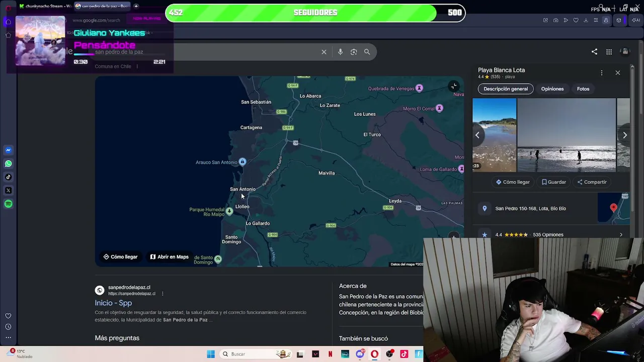This screenshot has height=362, width=644.
Task: Open the weather widget showing 13°C
Action: point(20,353)
